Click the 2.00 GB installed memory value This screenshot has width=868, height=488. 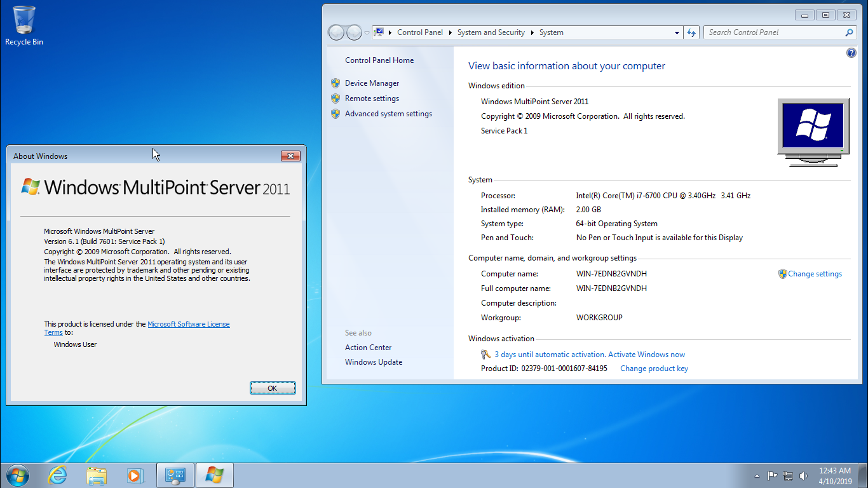[588, 210]
